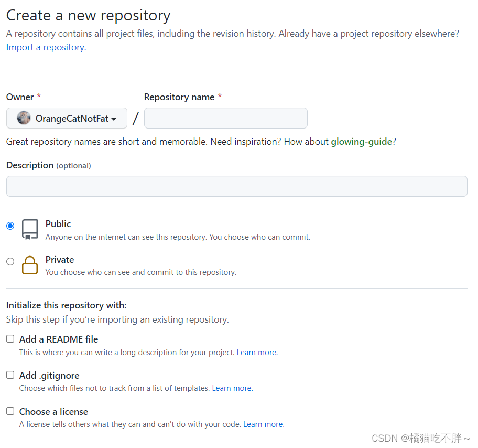
Task: Click the Initialize this repository with heading
Action: 66,305
